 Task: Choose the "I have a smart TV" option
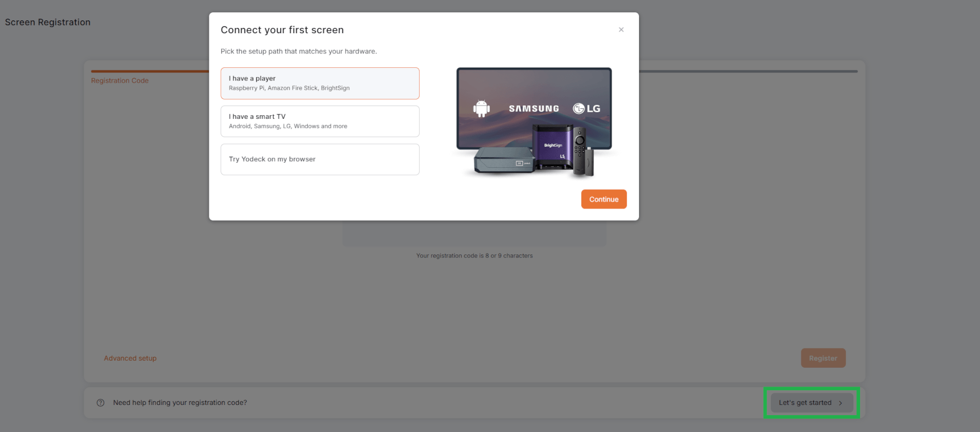click(320, 121)
